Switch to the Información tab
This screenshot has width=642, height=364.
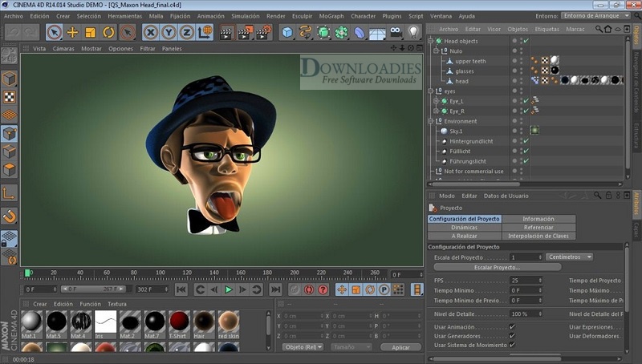[538, 219]
